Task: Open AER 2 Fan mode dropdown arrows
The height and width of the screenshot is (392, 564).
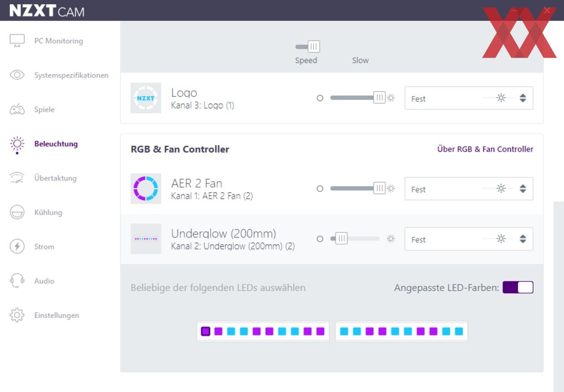Action: [x=523, y=189]
